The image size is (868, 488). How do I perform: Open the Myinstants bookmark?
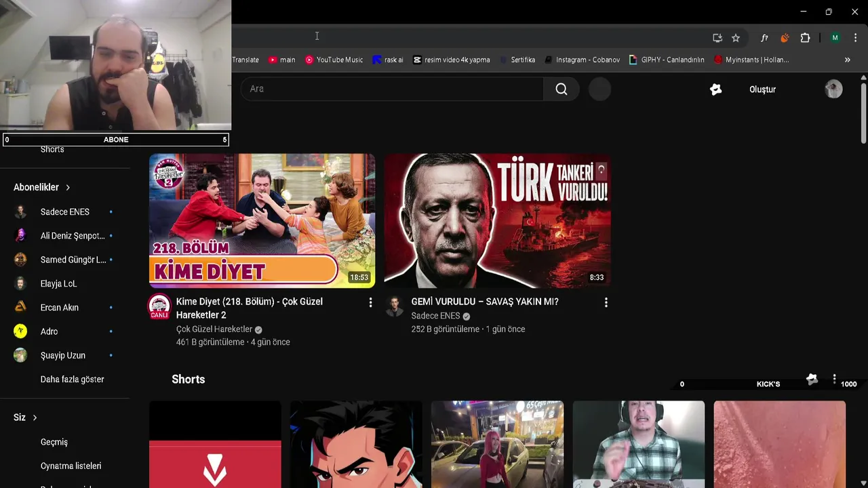(x=751, y=60)
